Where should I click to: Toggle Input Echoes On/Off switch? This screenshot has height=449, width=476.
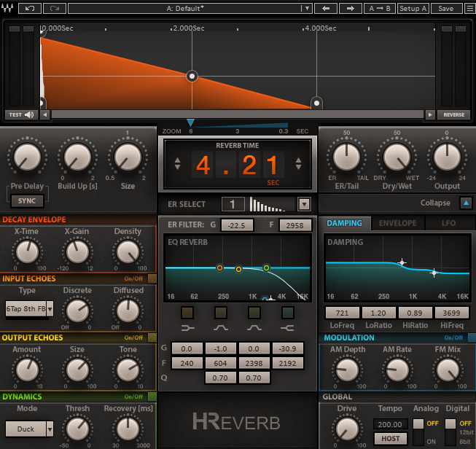[x=152, y=278]
